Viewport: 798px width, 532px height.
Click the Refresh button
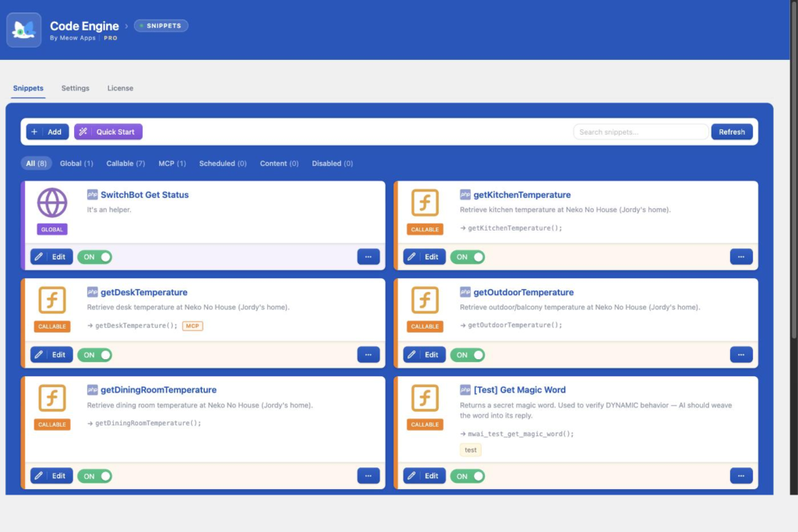732,132
